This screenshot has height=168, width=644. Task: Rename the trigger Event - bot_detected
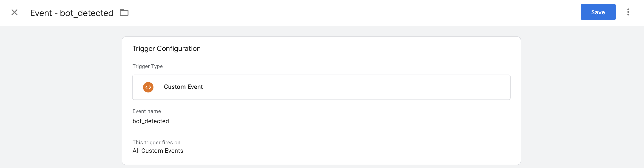tap(71, 13)
